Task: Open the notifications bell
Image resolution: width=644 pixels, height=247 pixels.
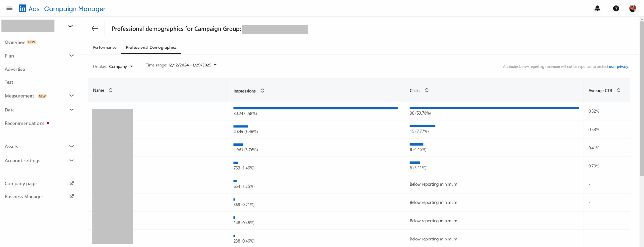Action: [597, 8]
